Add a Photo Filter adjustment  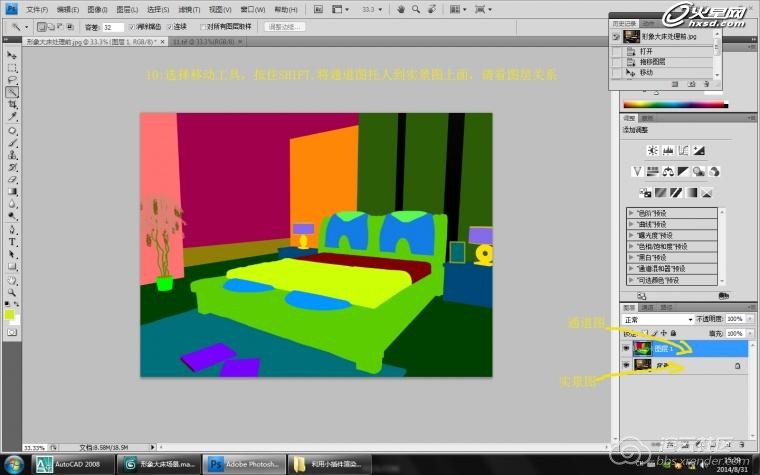698,171
